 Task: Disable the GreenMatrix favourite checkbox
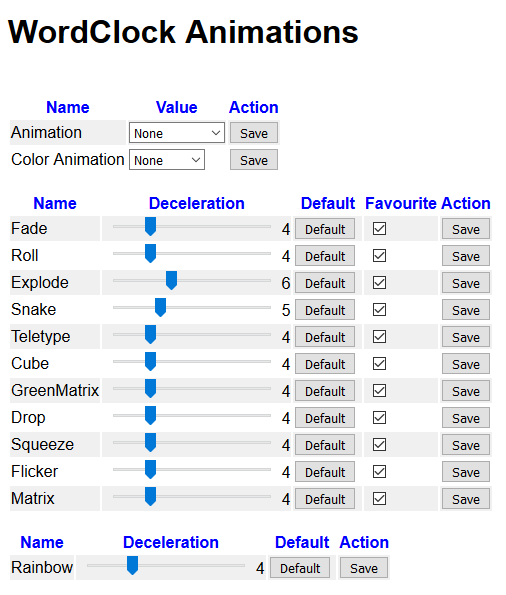click(x=379, y=391)
